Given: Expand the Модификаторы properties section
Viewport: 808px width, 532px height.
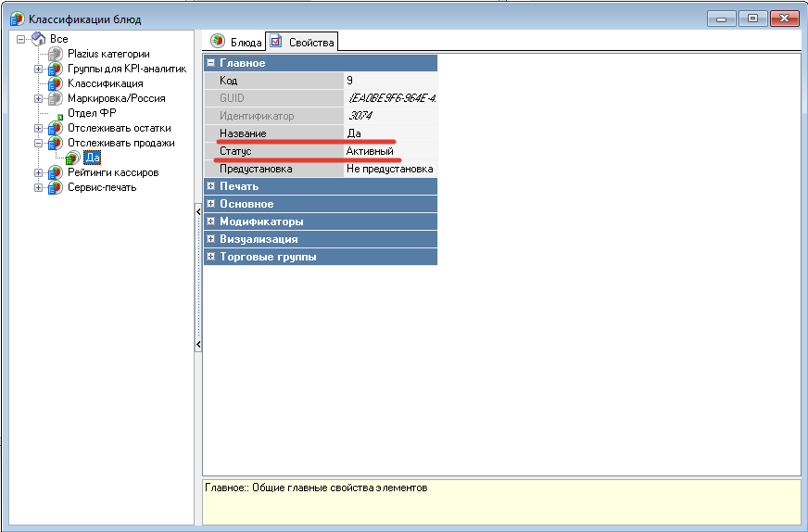Looking at the screenshot, I should (211, 222).
